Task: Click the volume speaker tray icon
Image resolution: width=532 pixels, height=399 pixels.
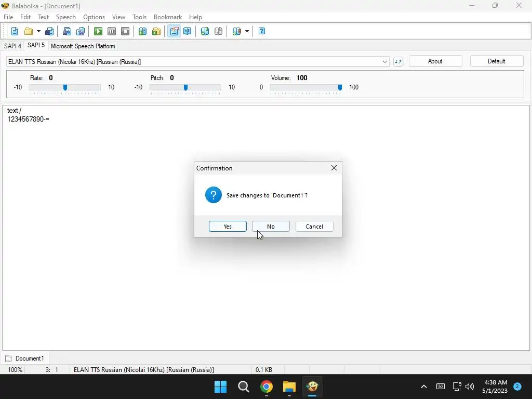Action: (x=470, y=387)
